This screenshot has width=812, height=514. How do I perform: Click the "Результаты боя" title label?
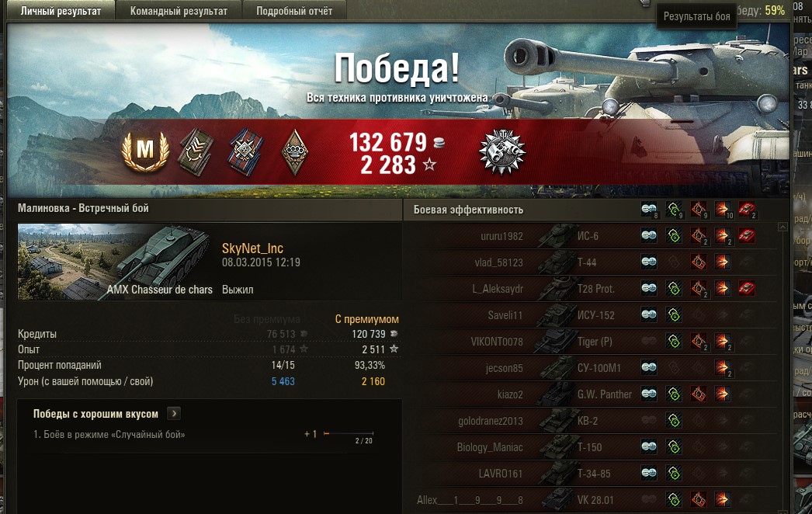(x=696, y=16)
